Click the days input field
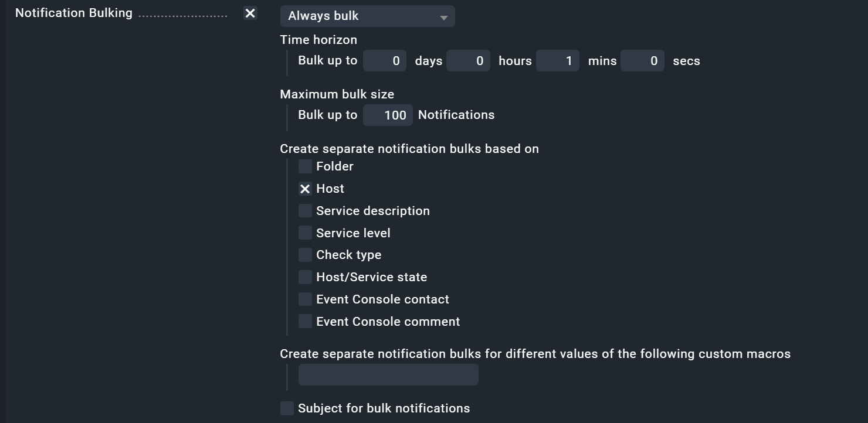This screenshot has width=868, height=423. tap(385, 61)
